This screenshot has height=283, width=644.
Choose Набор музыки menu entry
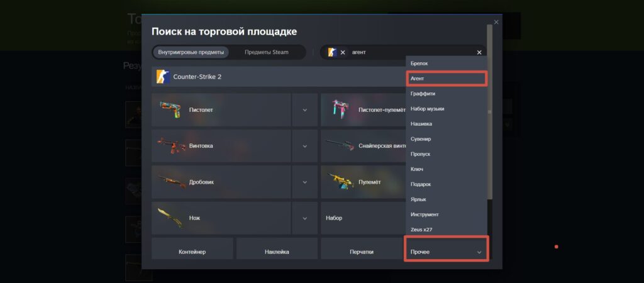coord(447,109)
